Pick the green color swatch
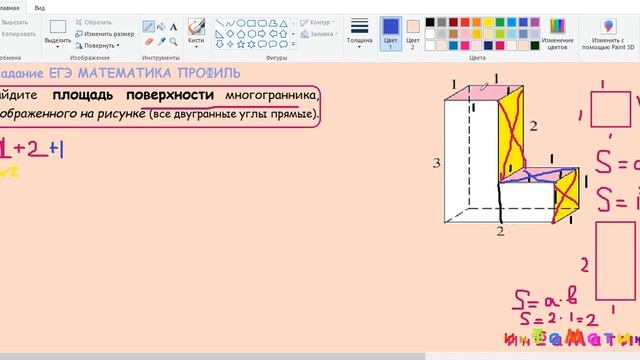Screen dimensions: 640x360 click(x=500, y=22)
